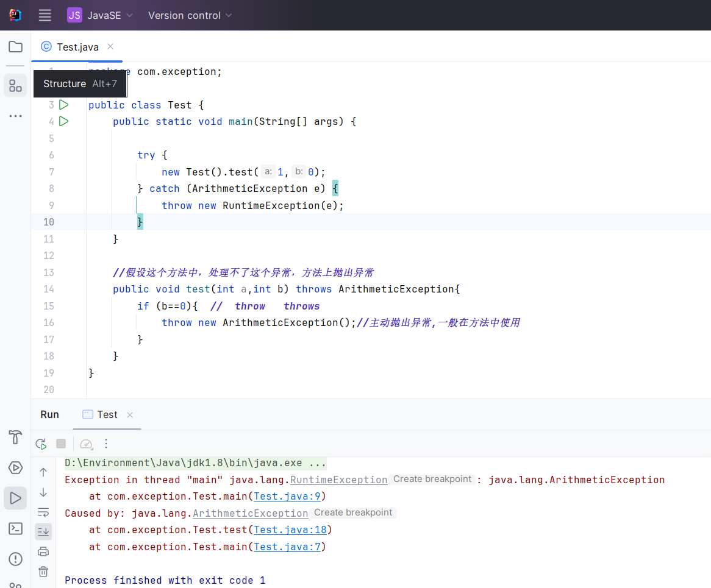Close the Test.java editor tab
The height and width of the screenshot is (588, 711).
pos(110,47)
